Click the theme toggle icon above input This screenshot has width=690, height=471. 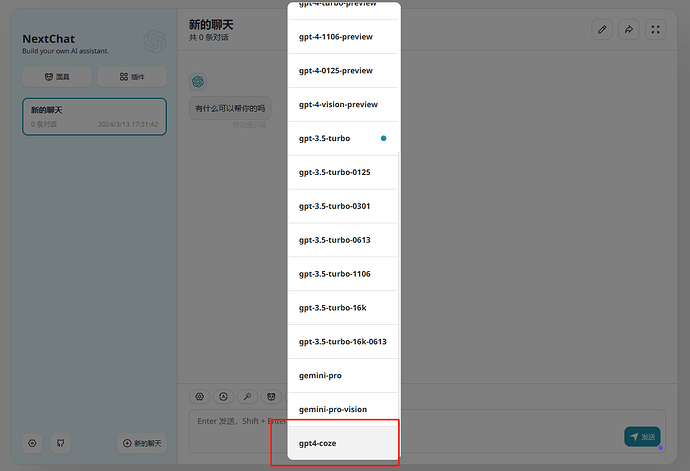click(x=224, y=397)
